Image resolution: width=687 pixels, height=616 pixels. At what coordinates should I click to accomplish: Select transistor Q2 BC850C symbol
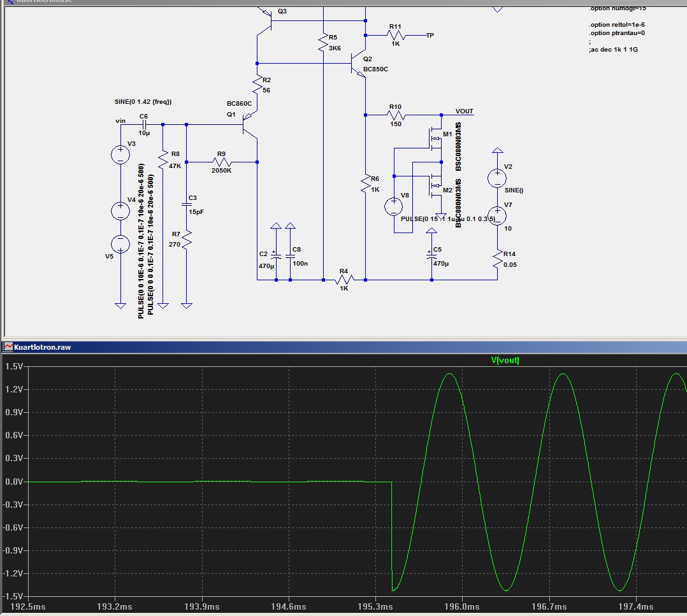[x=358, y=64]
